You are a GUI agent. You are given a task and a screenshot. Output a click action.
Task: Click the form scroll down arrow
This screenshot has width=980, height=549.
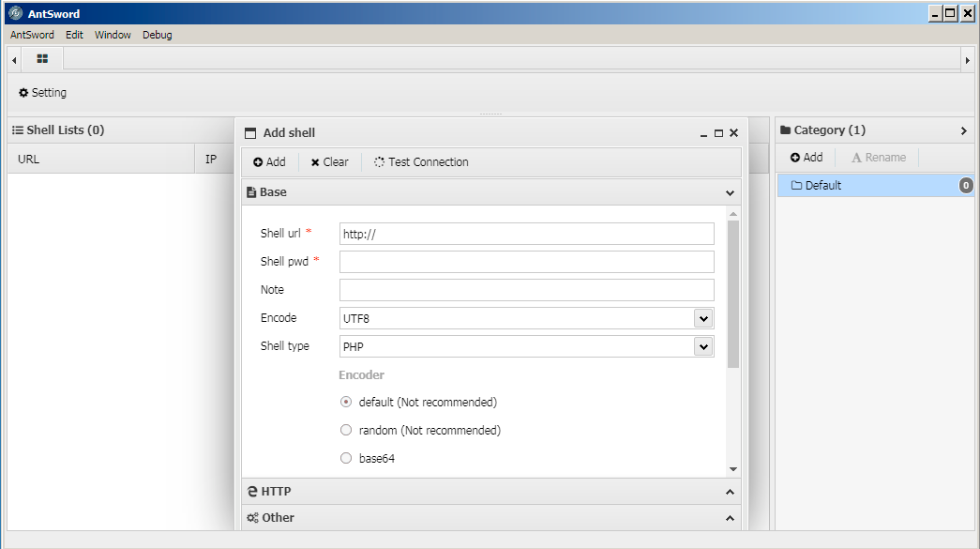tap(733, 469)
